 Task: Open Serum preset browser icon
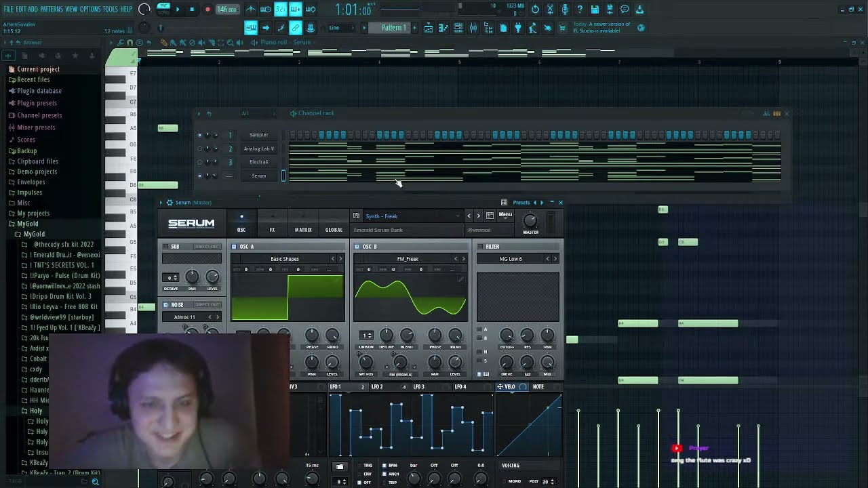click(490, 216)
